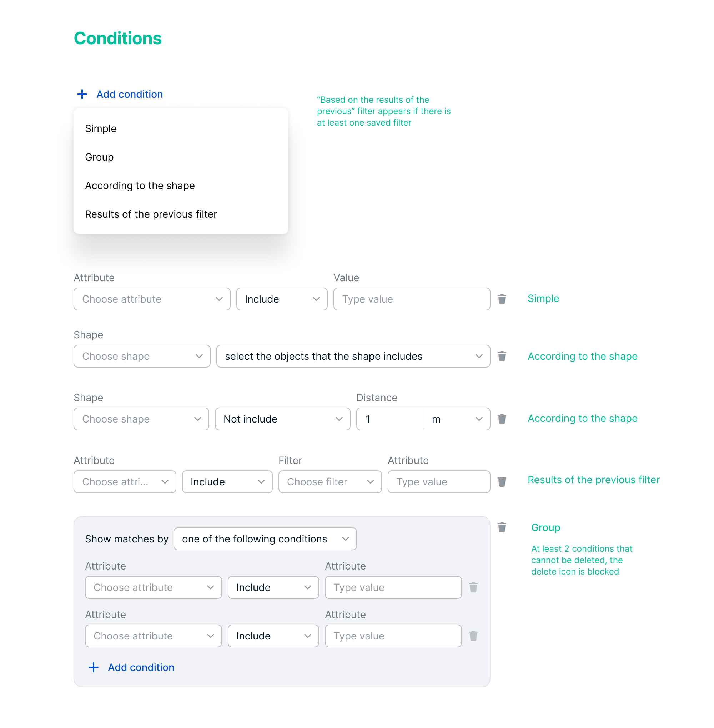Click the plus icon inside the group box
714x728 pixels.
pyautogui.click(x=94, y=667)
